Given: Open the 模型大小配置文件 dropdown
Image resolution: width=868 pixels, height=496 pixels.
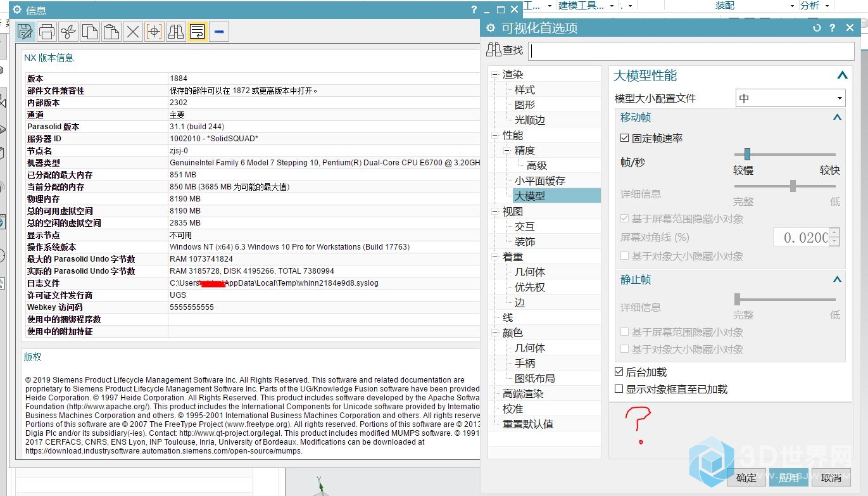Looking at the screenshot, I should pyautogui.click(x=790, y=98).
